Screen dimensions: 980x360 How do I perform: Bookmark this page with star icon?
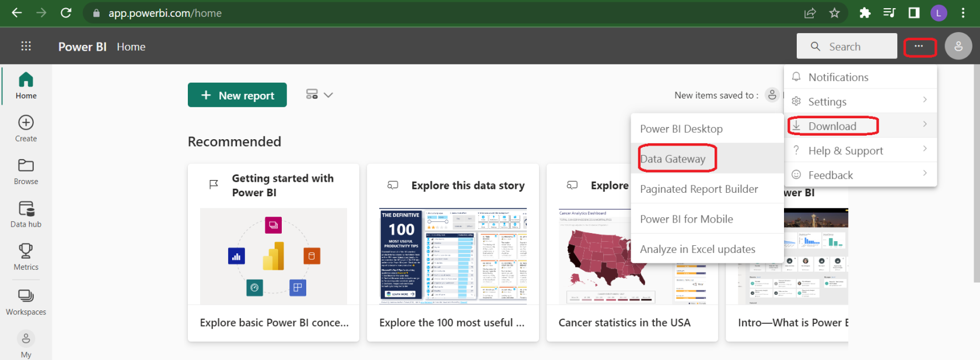(835, 13)
